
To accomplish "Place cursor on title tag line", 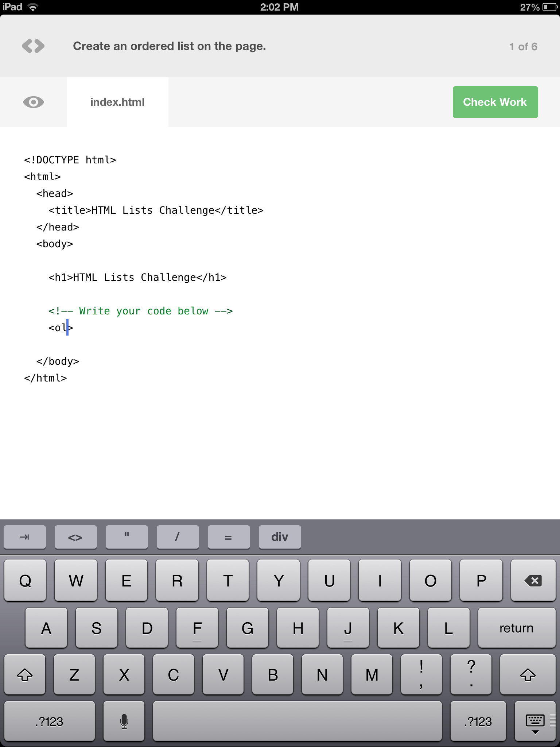I will click(156, 210).
